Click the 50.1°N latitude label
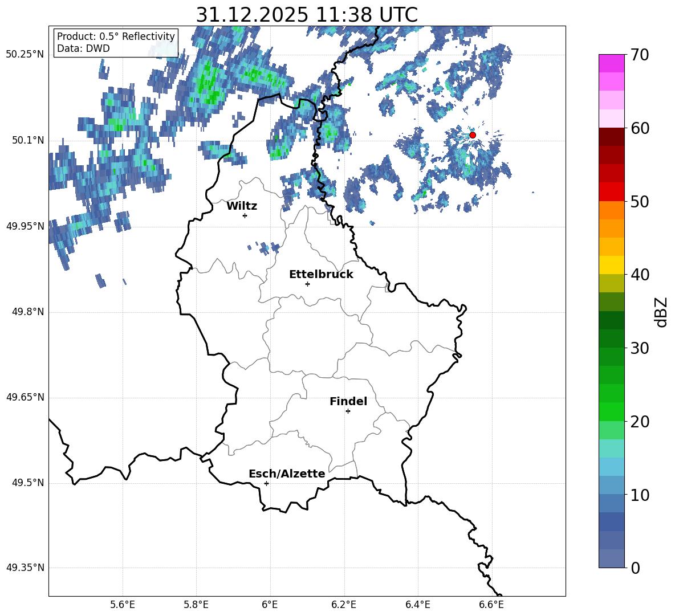This screenshot has width=675, height=616. click(28, 141)
